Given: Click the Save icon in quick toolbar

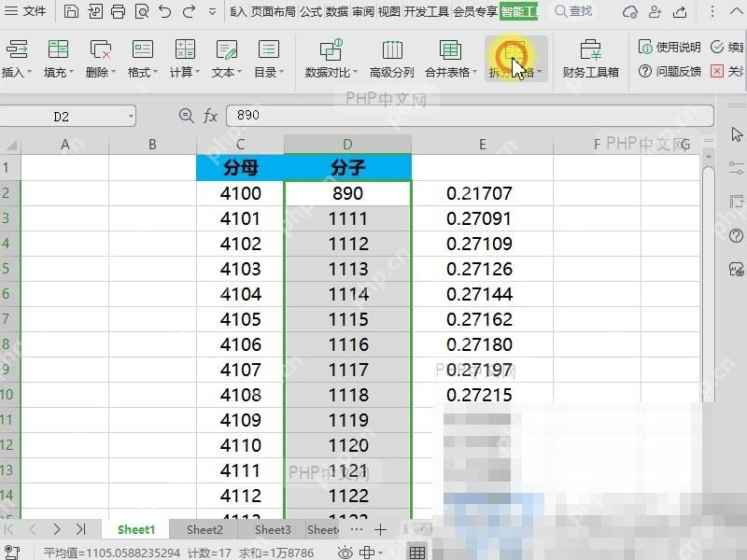Looking at the screenshot, I should tap(71, 11).
